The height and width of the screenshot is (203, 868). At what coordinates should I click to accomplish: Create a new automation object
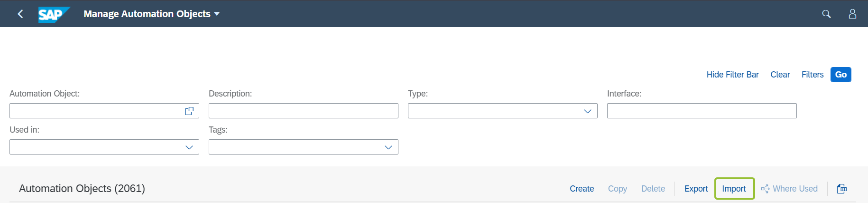(x=582, y=189)
